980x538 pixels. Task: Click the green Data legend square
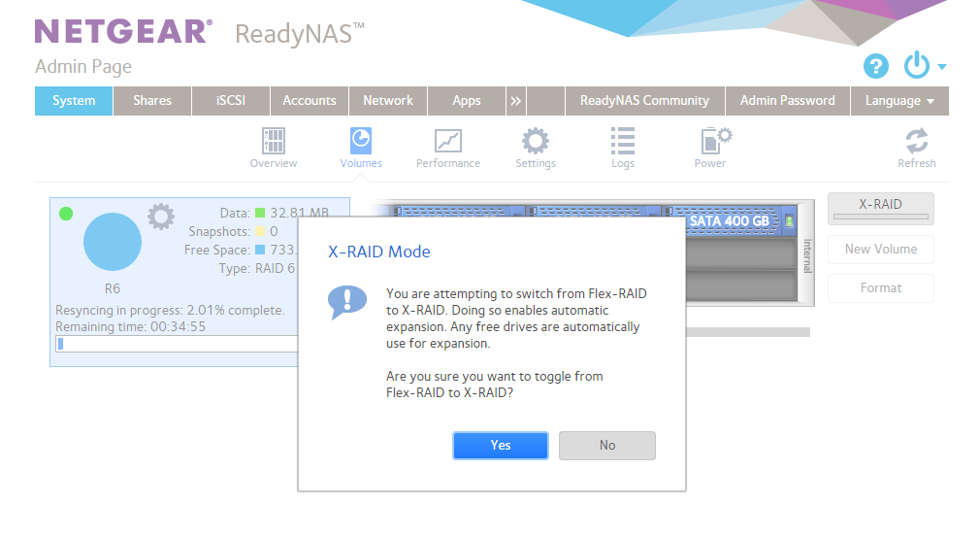coord(260,213)
